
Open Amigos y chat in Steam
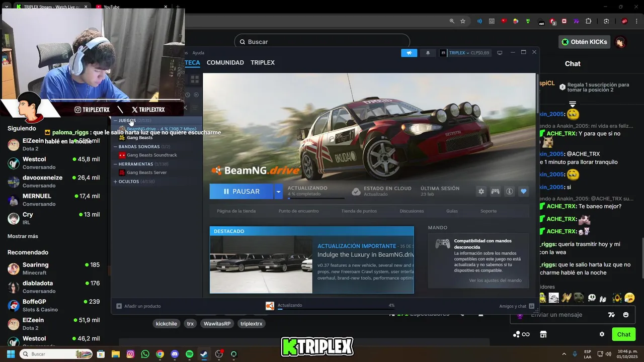click(517, 306)
